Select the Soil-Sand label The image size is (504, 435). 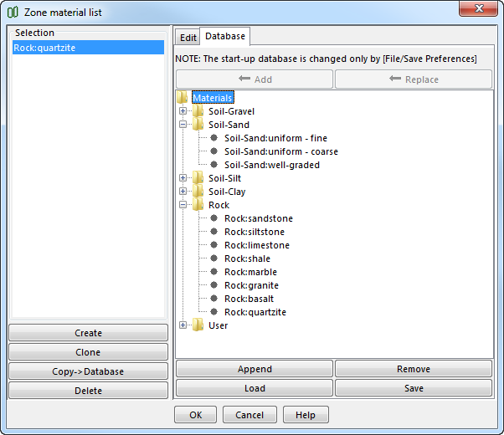pyautogui.click(x=229, y=125)
